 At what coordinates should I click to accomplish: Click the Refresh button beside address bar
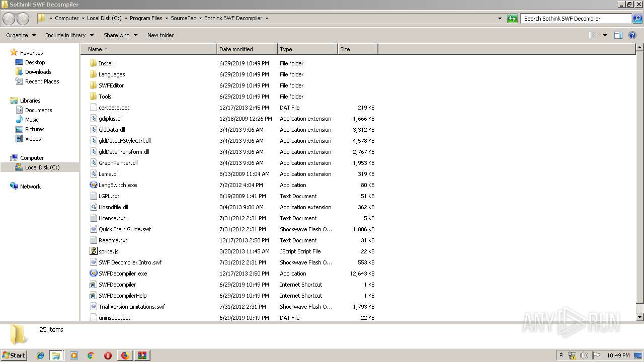click(x=512, y=19)
